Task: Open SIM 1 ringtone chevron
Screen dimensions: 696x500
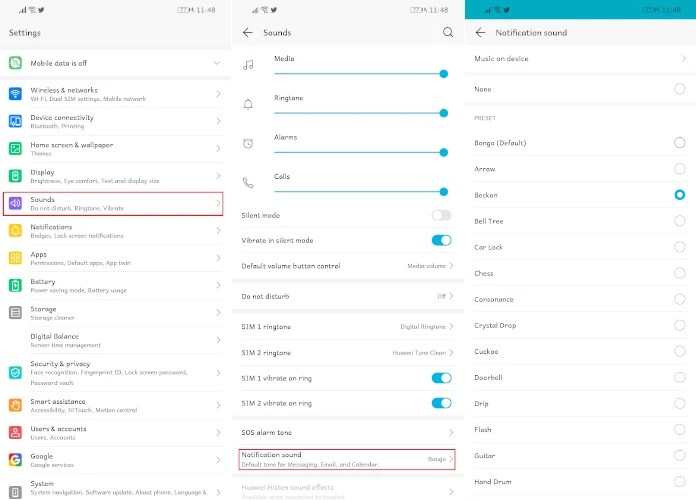Action: [x=451, y=326]
